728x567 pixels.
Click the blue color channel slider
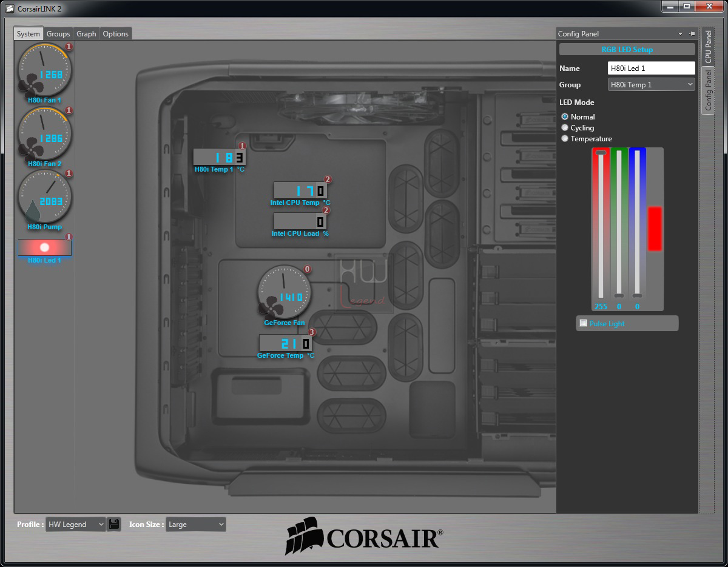click(636, 224)
